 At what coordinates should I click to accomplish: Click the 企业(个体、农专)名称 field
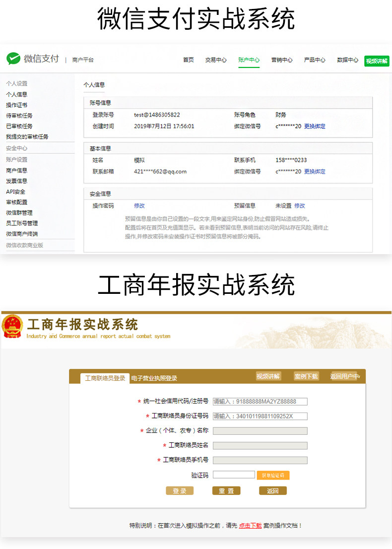[x=260, y=431]
